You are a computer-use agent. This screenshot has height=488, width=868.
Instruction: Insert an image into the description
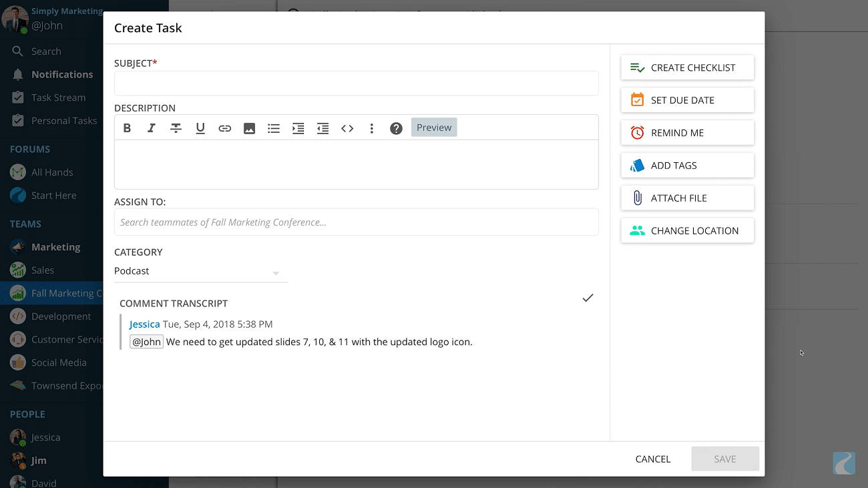point(249,128)
